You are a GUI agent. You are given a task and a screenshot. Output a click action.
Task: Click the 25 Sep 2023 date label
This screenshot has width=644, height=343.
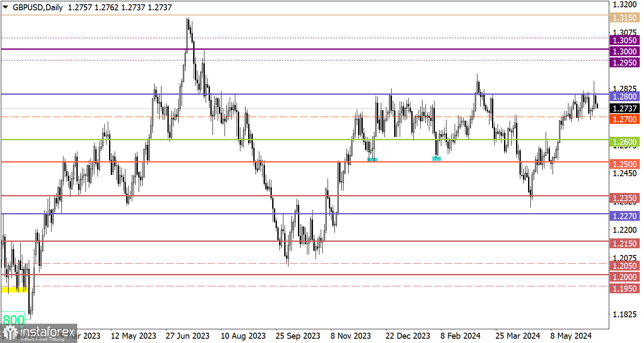pyautogui.click(x=298, y=335)
